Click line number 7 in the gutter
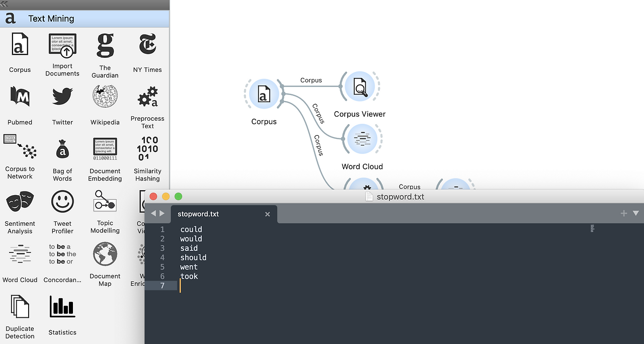This screenshot has height=344, width=644. coord(162,286)
